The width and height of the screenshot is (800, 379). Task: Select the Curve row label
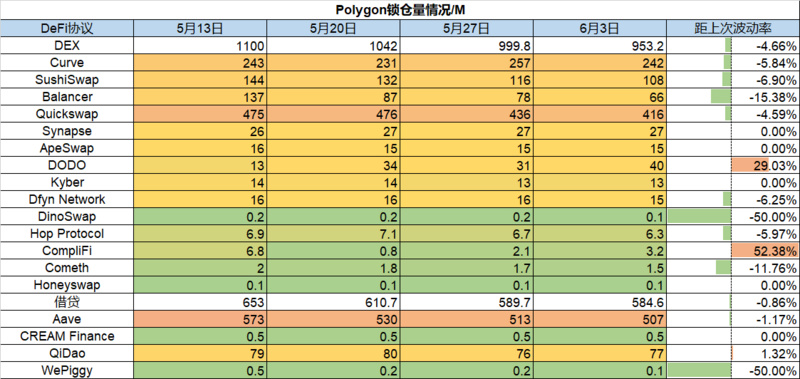coord(67,63)
